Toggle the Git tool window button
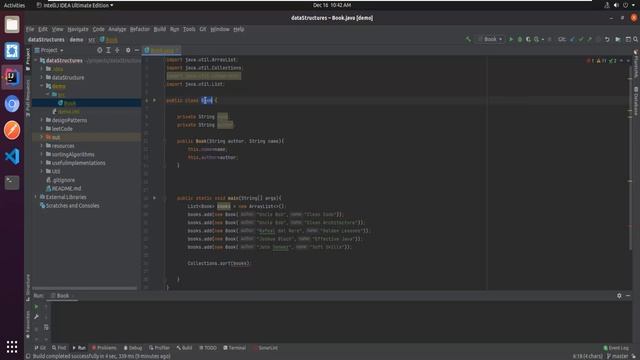 40,348
